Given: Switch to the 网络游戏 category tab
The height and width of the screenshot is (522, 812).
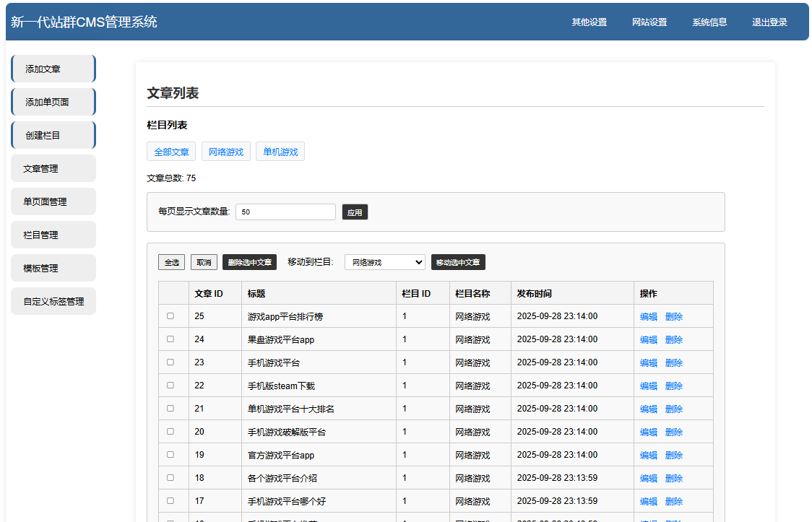Looking at the screenshot, I should [225, 151].
